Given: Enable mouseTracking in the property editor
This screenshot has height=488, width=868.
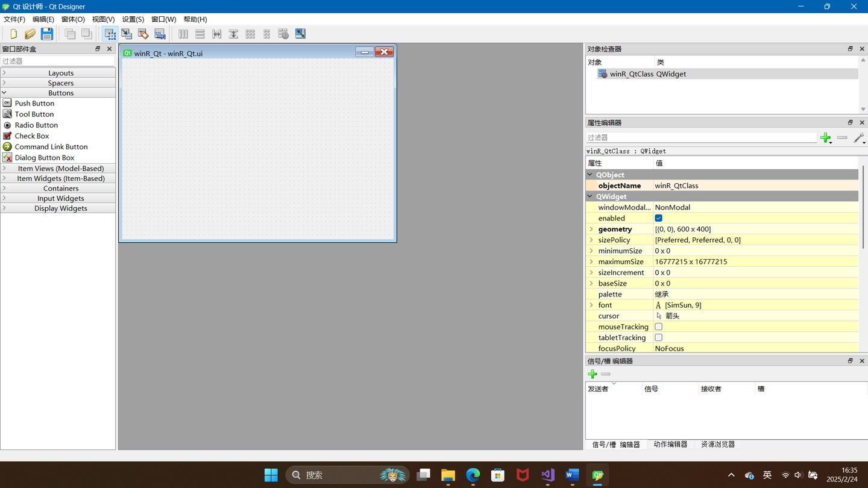Looking at the screenshot, I should (658, 326).
